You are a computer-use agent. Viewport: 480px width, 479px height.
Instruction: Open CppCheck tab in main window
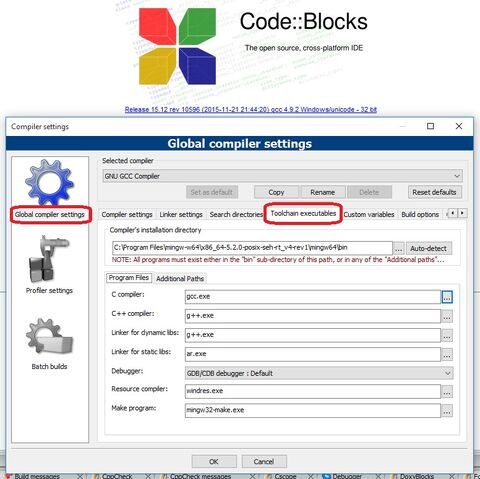[x=117, y=476]
